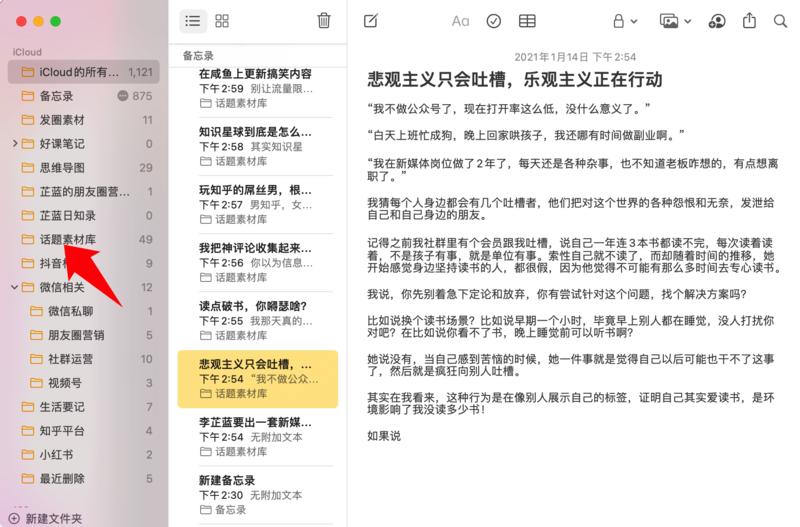800x527 pixels.
Task: Open the lock dropdown arrow
Action: tap(634, 21)
